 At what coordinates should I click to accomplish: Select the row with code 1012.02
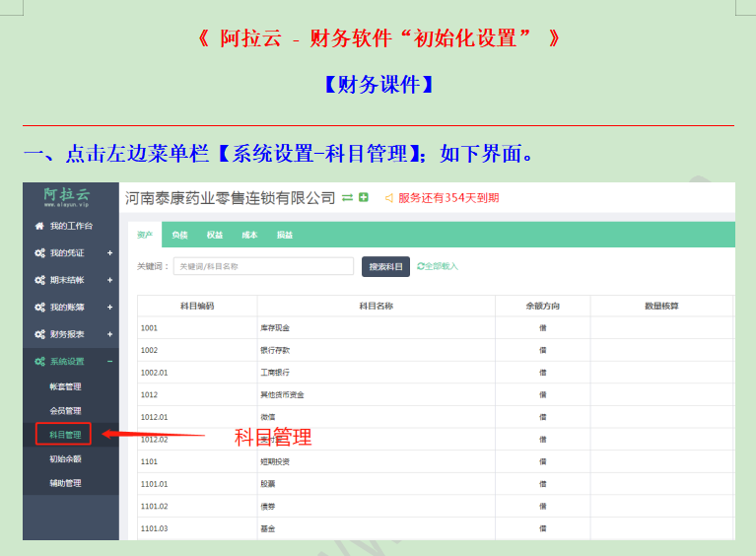[436, 440]
